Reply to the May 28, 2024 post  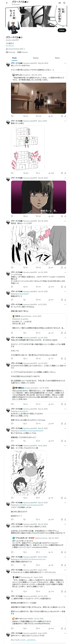12,116
